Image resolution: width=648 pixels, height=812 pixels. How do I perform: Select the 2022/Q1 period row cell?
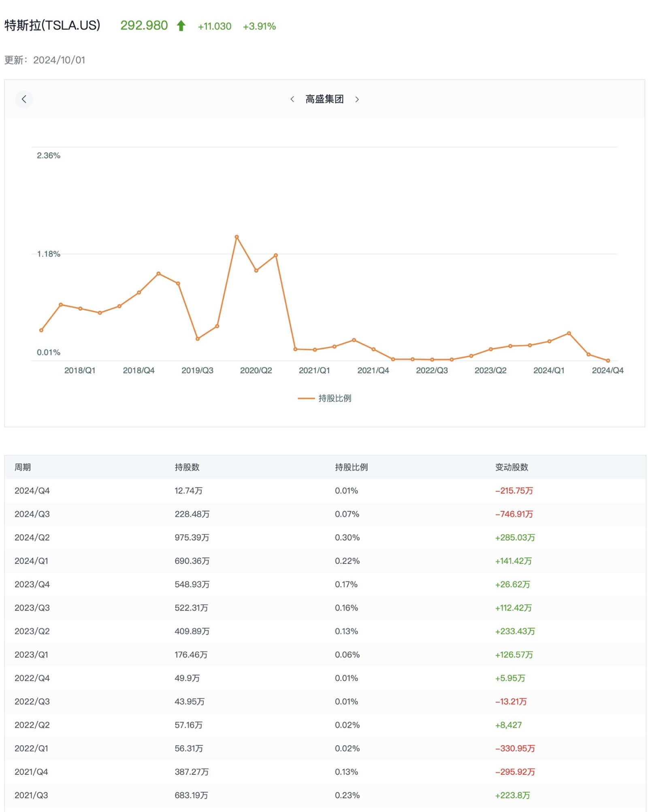click(x=31, y=749)
